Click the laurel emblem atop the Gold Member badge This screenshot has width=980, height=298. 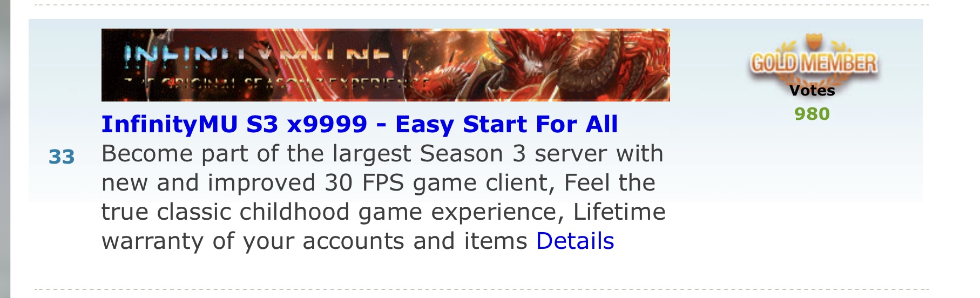pyautogui.click(x=813, y=43)
